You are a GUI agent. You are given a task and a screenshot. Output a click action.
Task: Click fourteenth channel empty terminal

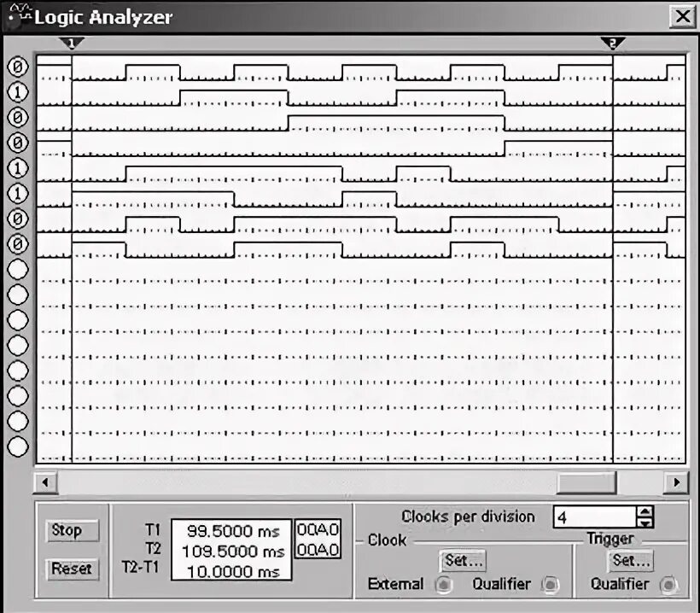pyautogui.click(x=18, y=396)
